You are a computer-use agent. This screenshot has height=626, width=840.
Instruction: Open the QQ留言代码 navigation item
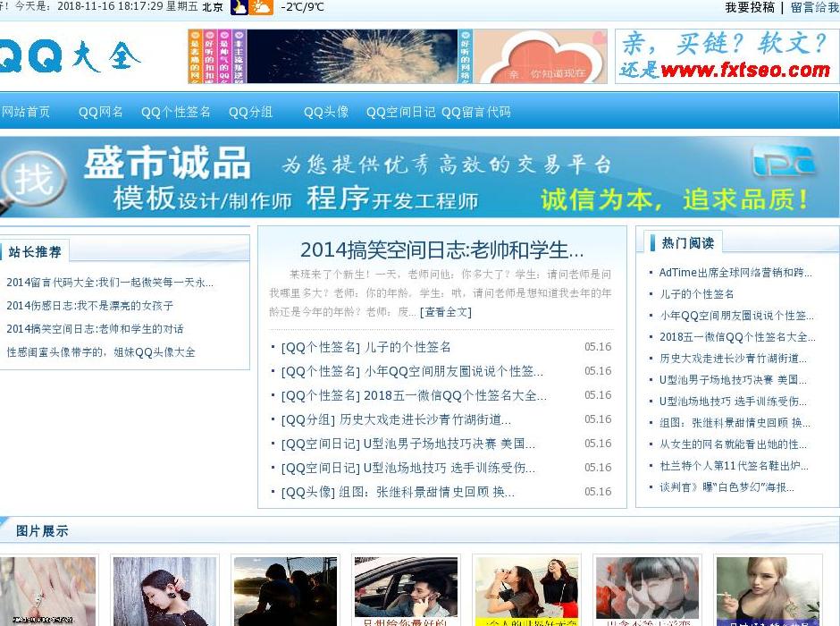click(475, 112)
